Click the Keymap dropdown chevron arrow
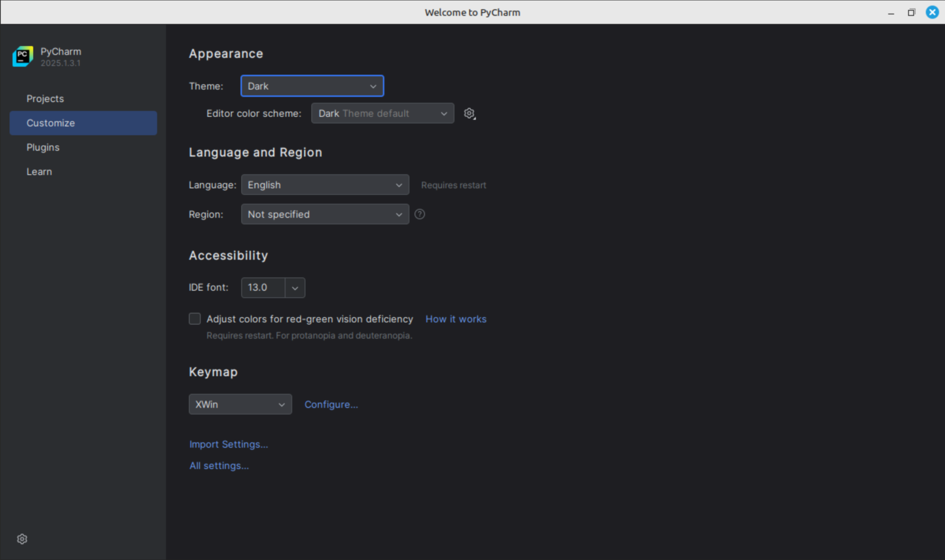 [x=282, y=404]
